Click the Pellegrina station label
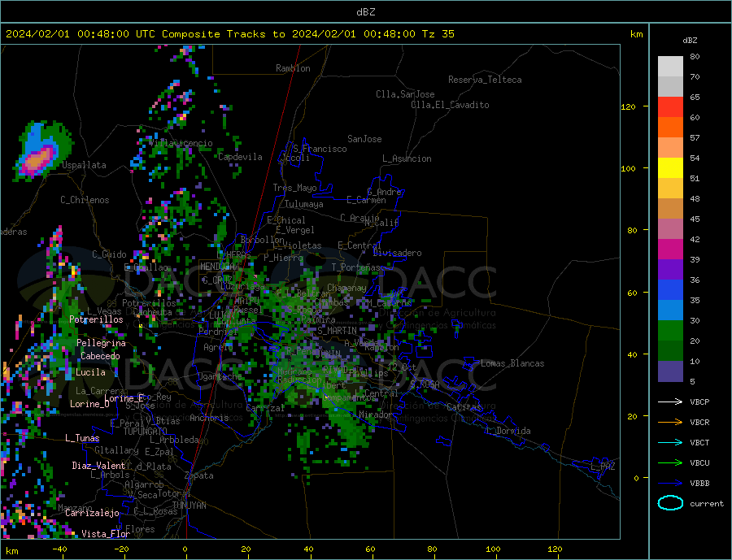The height and width of the screenshot is (560, 732). pyautogui.click(x=101, y=343)
